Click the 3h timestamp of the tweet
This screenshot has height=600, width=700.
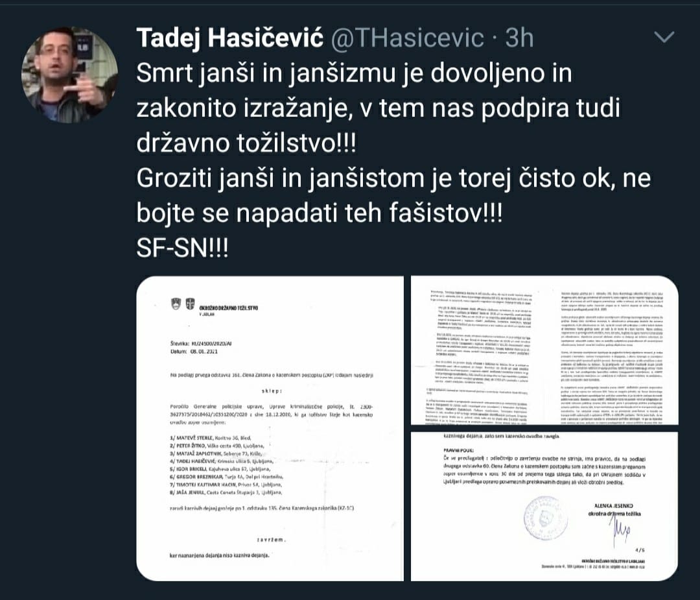519,38
